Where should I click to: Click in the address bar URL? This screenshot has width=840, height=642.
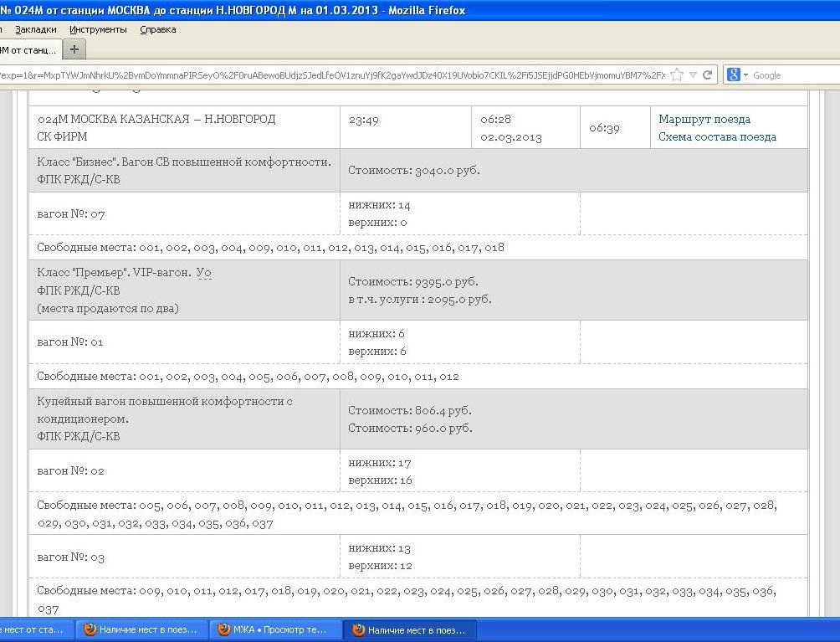pyautogui.click(x=335, y=75)
